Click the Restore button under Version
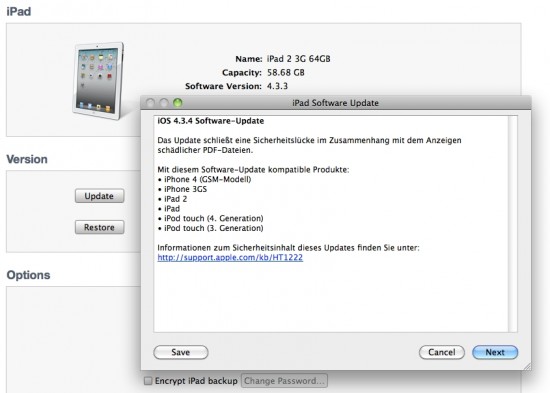This screenshot has height=393, width=550. click(99, 227)
